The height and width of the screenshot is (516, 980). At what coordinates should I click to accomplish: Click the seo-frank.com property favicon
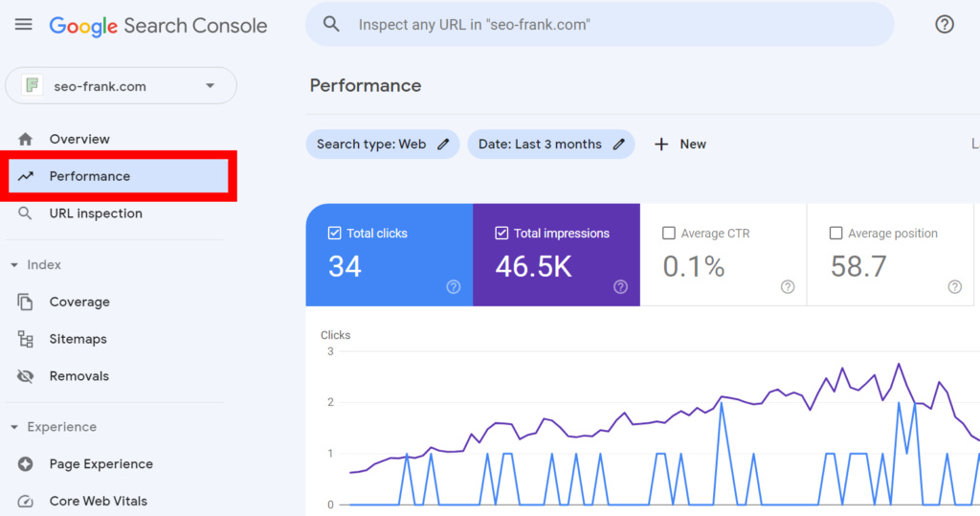[32, 85]
